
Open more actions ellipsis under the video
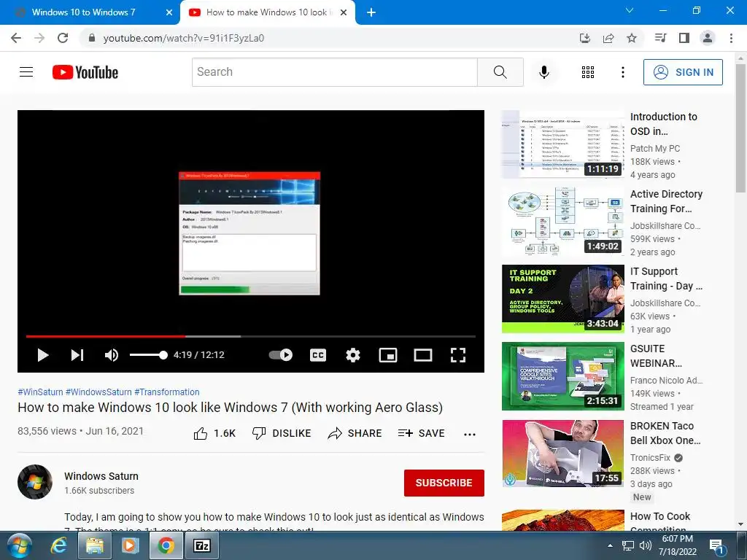pyautogui.click(x=470, y=435)
